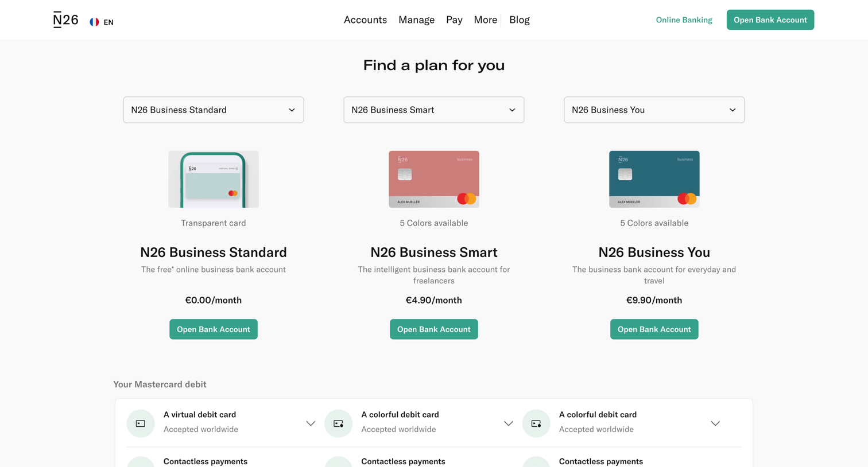This screenshot has width=868, height=467.
Task: Open Bank Account for Business Smart
Action: 434,329
